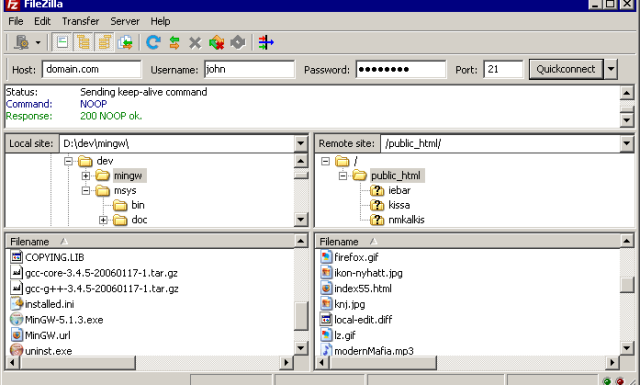Image resolution: width=640 pixels, height=385 pixels.
Task: Open the File menu
Action: coord(16,21)
